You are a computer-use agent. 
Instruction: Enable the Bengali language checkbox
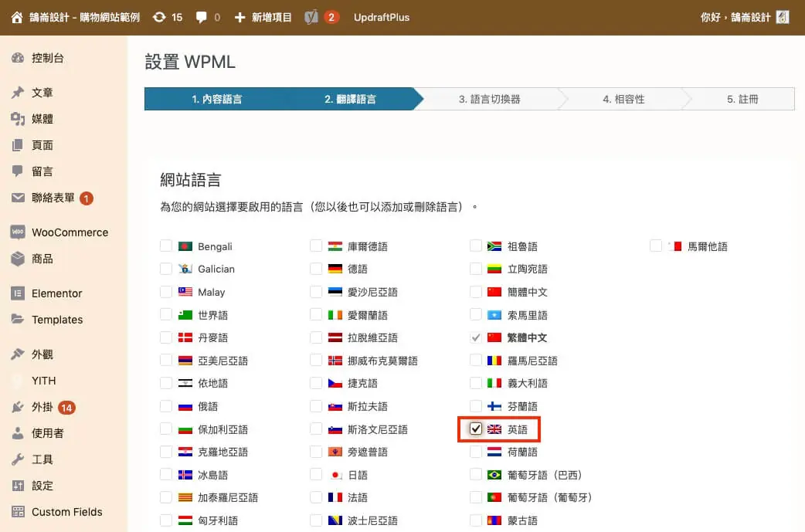[x=166, y=246]
